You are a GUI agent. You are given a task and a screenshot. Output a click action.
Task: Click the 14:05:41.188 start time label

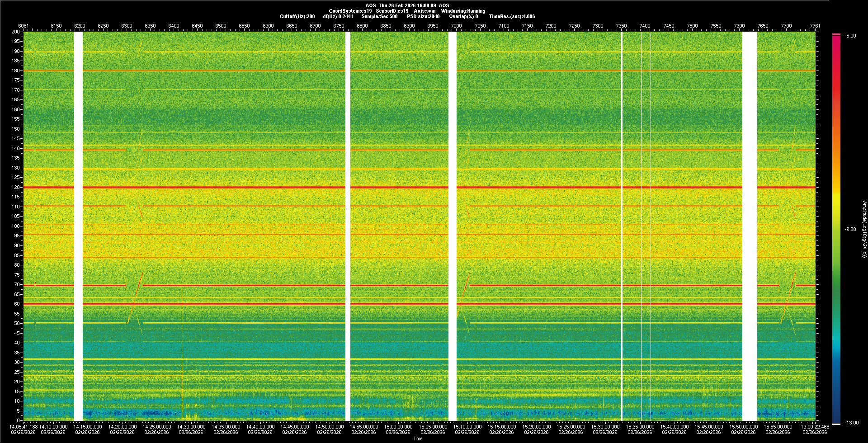click(x=24, y=426)
